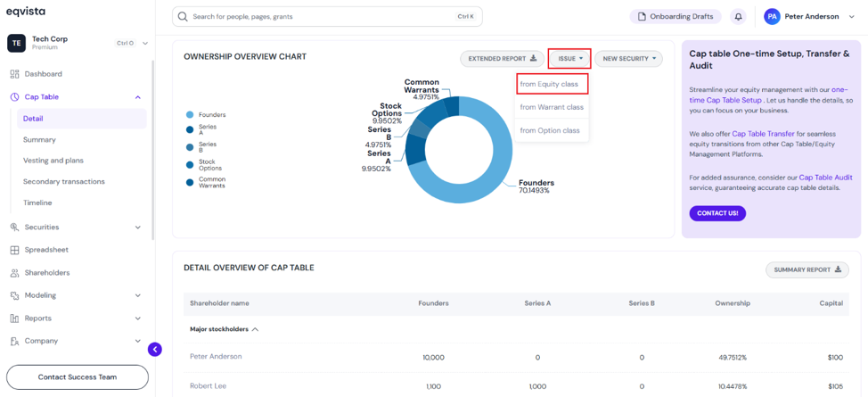Choose from Warrant class menu option

pos(552,107)
